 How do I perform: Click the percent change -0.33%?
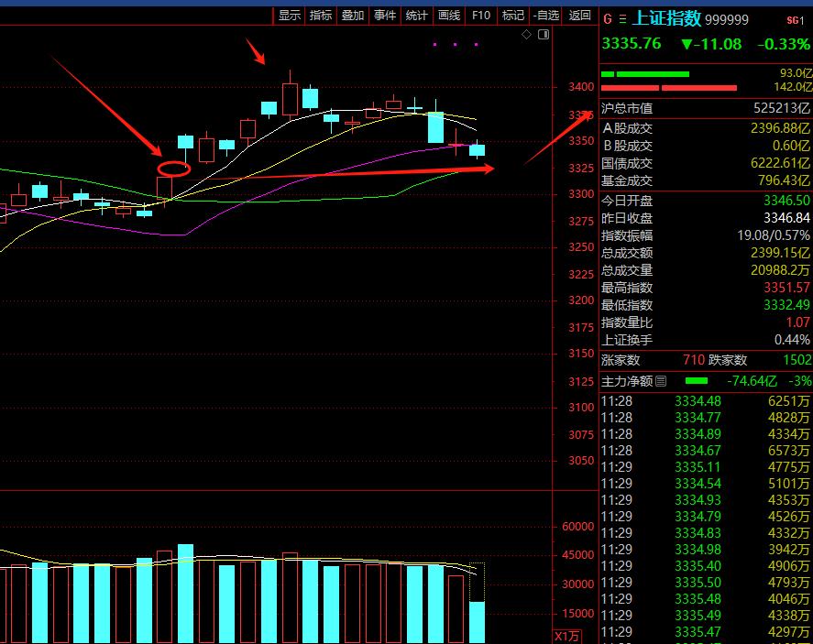[x=784, y=44]
